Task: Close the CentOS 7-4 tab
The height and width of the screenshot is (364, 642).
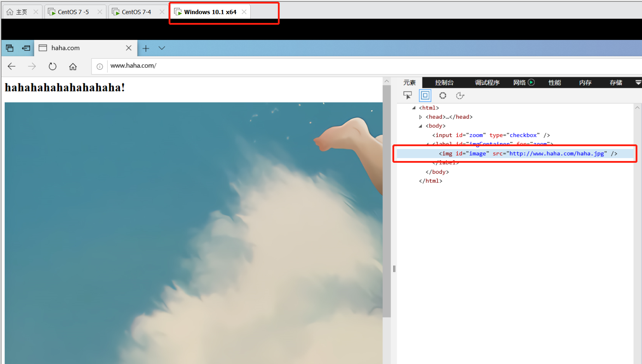Action: [x=162, y=12]
